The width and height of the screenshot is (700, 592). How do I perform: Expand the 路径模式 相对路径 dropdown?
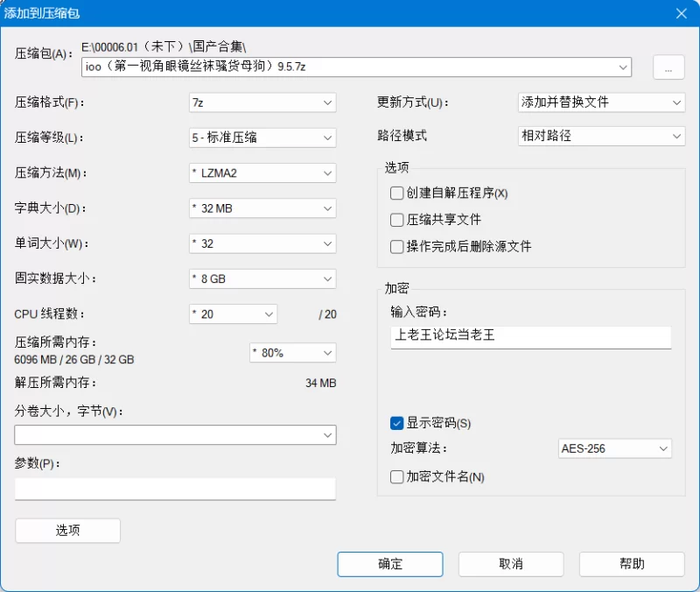pos(601,136)
